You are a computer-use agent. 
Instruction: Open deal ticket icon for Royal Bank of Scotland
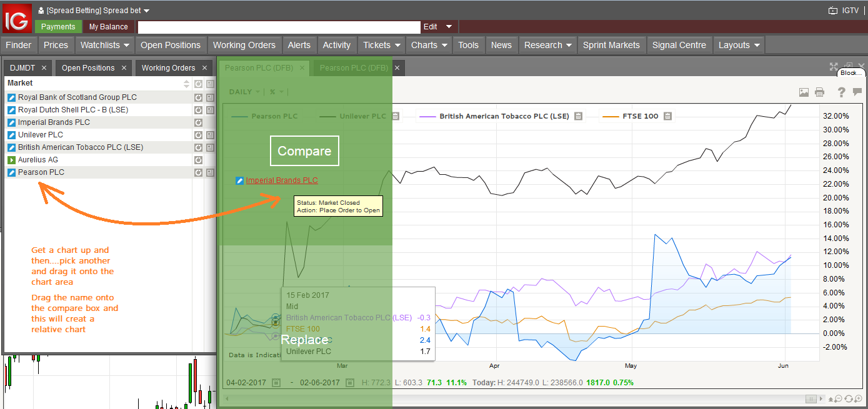[11, 97]
